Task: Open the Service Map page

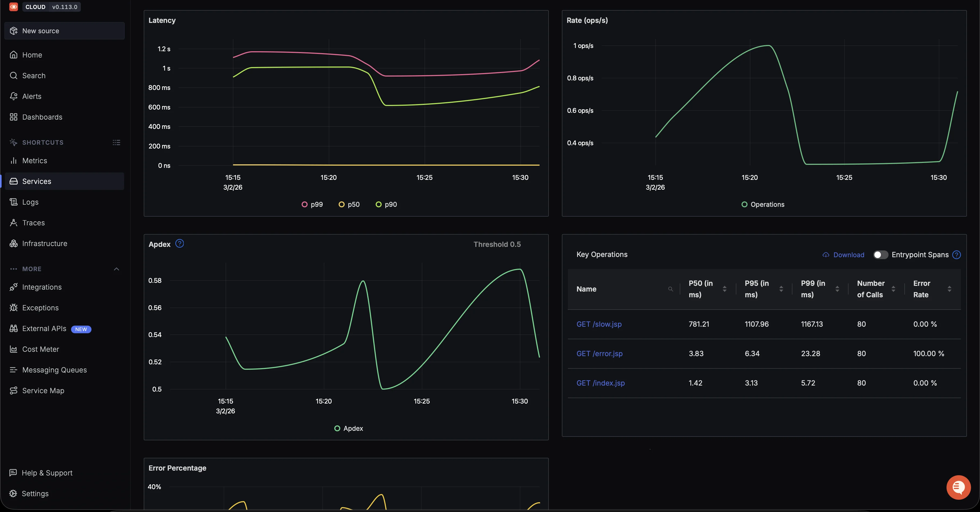Action: [43, 390]
